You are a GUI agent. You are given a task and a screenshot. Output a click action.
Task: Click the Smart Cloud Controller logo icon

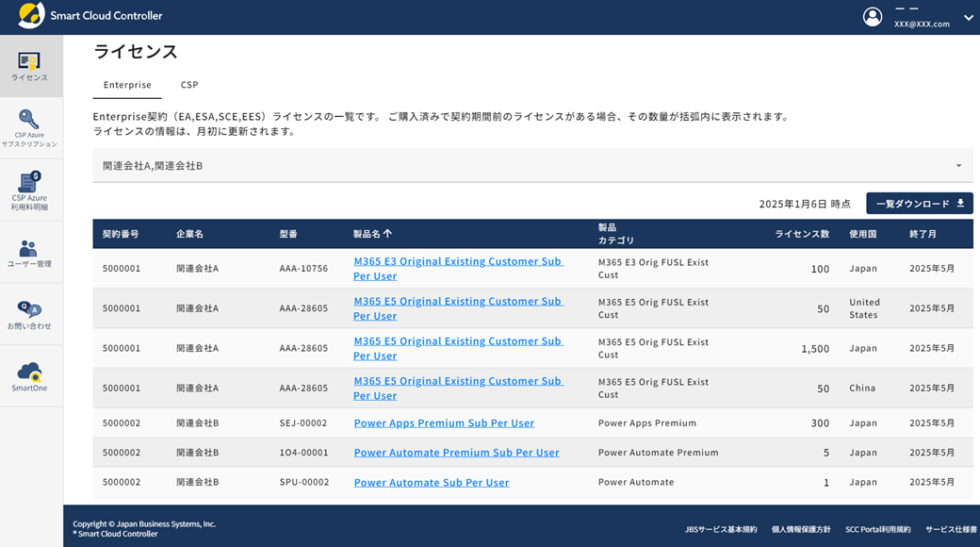click(x=31, y=15)
